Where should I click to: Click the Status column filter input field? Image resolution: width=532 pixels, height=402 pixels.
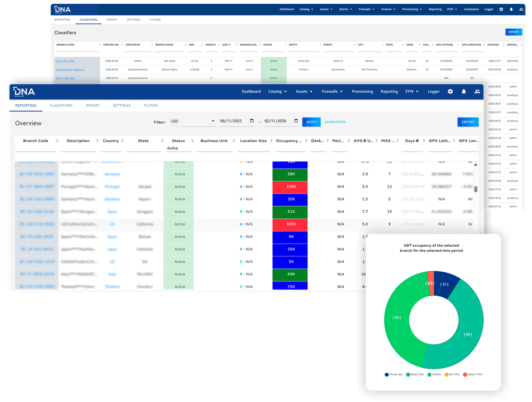pos(178,148)
